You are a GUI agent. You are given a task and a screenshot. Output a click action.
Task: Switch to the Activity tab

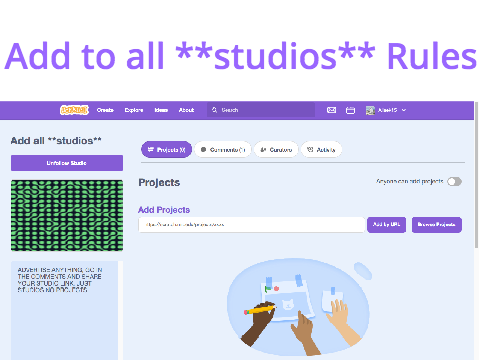[321, 150]
